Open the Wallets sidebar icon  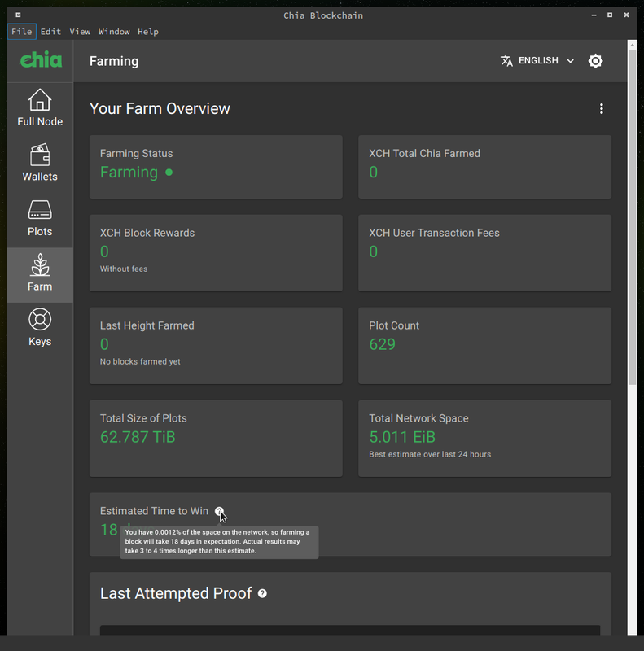(40, 155)
